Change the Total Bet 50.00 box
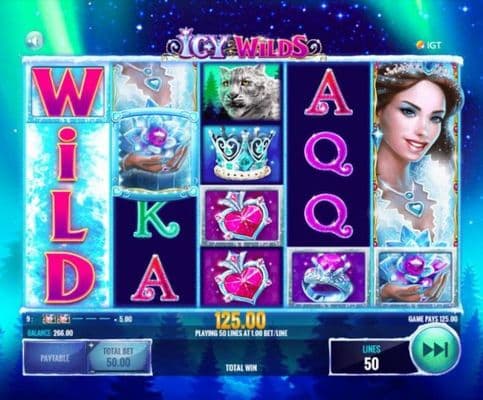Screen dimensions: 483x400 (118, 357)
